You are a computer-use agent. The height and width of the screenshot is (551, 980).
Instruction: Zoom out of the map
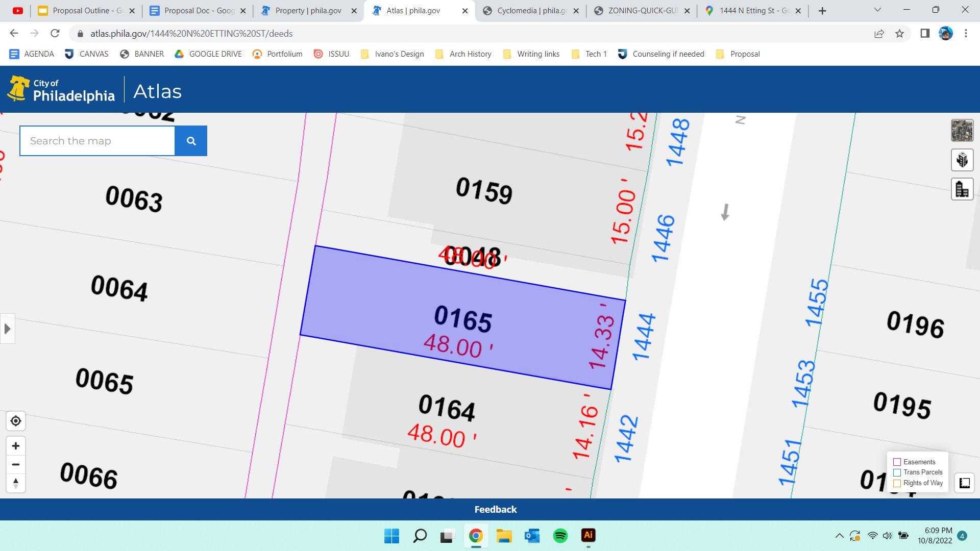(x=15, y=465)
